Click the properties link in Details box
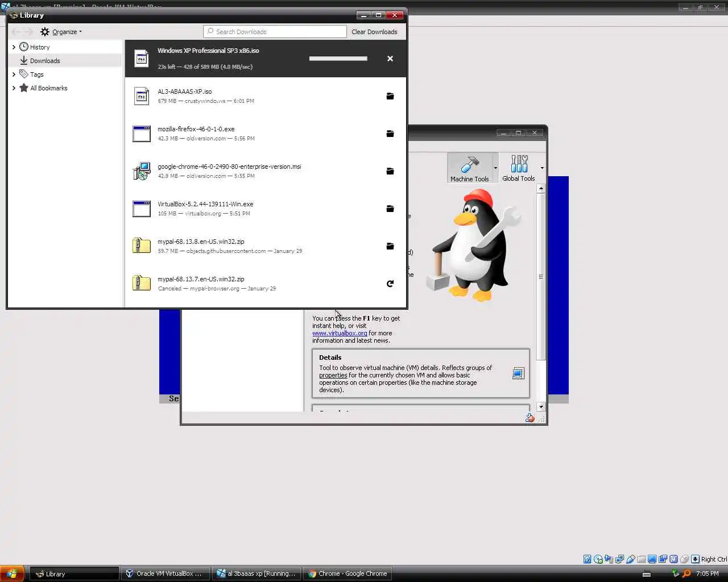This screenshot has width=728, height=582. point(333,375)
